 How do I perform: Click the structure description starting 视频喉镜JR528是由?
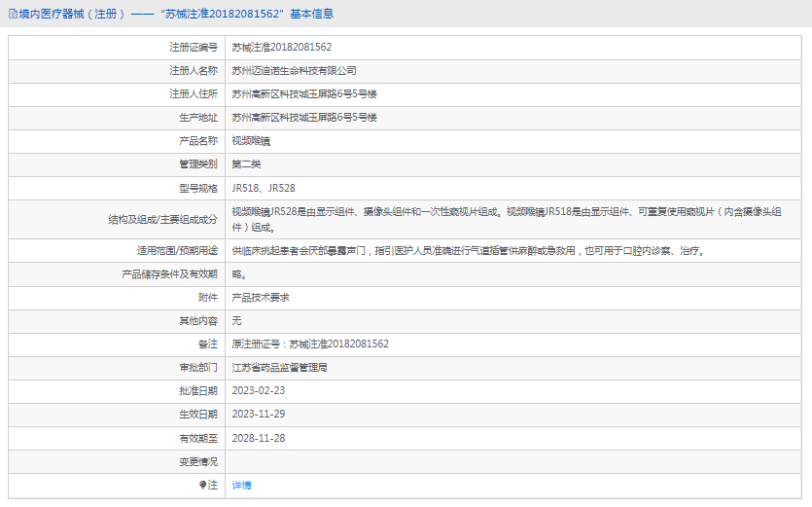click(x=507, y=219)
